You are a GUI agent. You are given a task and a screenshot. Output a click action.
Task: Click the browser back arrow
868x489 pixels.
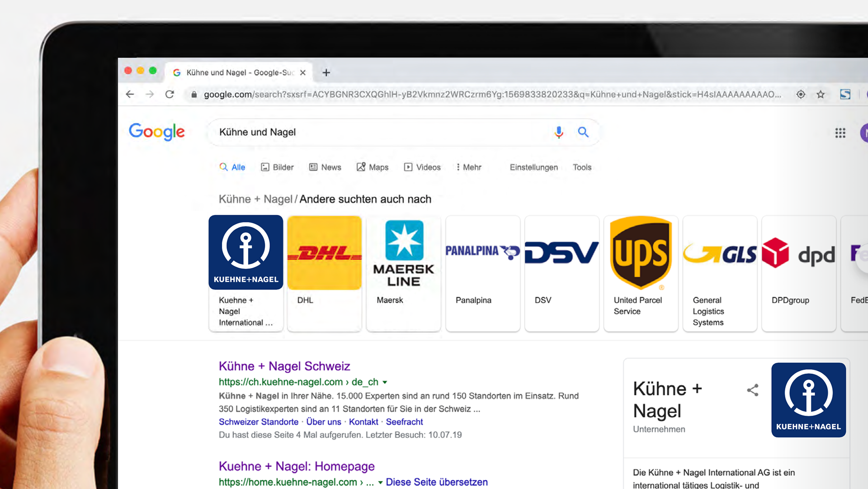point(130,94)
